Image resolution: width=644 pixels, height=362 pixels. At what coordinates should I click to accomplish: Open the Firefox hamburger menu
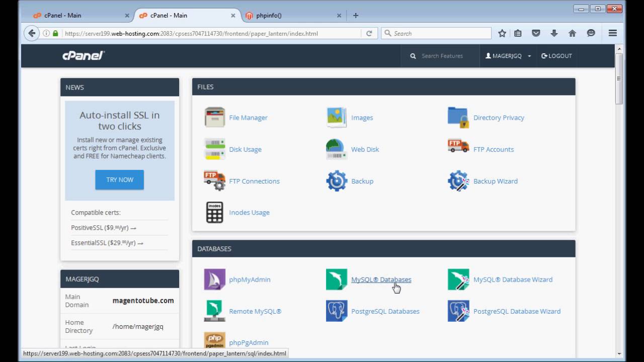(612, 33)
